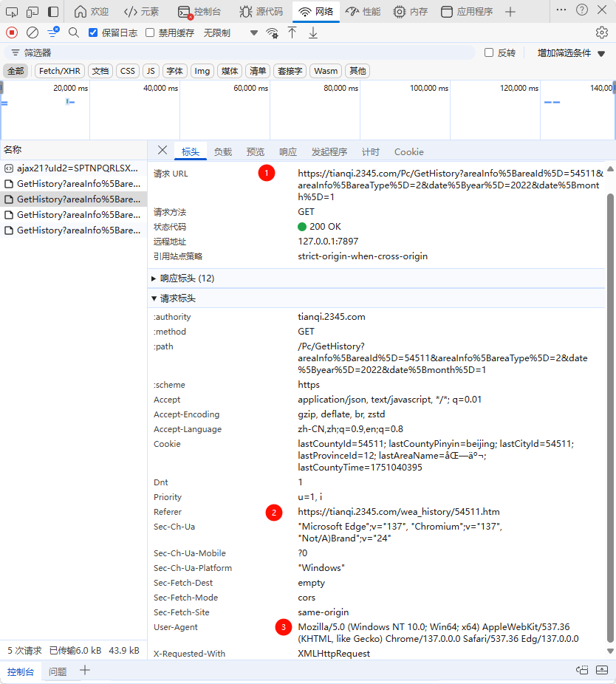Image resolution: width=616 pixels, height=684 pixels.
Task: Filter by 字体 font requests
Action: (x=174, y=71)
